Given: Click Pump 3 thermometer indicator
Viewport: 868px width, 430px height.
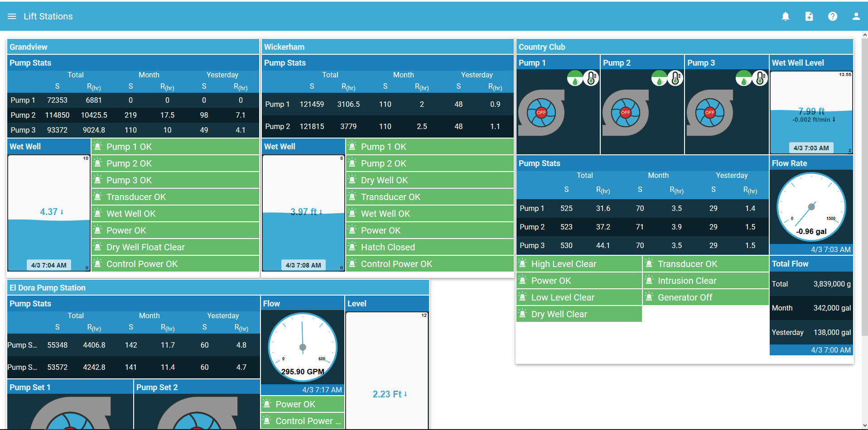Looking at the screenshot, I should pos(760,78).
